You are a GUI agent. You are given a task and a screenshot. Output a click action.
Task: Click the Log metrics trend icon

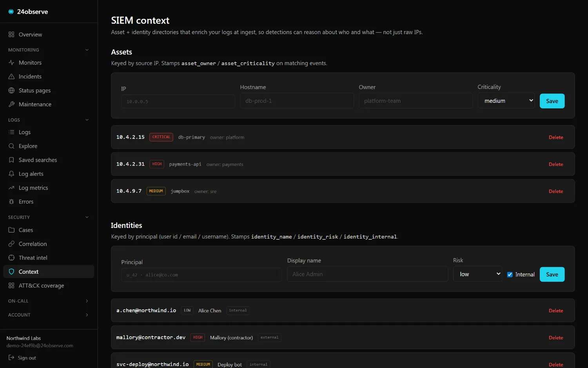11,188
